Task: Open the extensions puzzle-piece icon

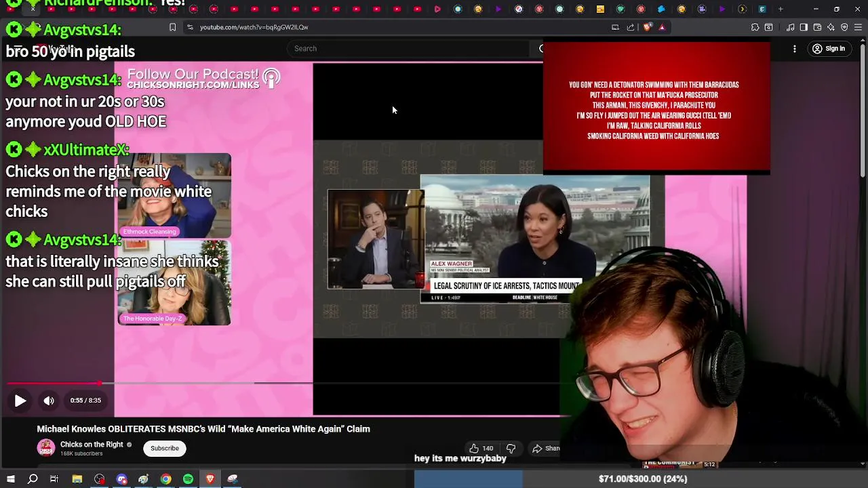Action: tap(755, 27)
